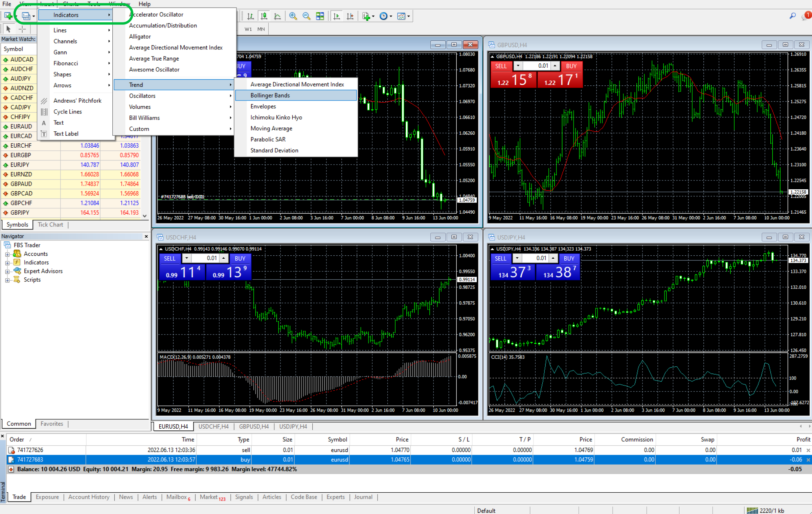Select Moving Average indicator
The width and height of the screenshot is (812, 514).
click(x=296, y=128)
